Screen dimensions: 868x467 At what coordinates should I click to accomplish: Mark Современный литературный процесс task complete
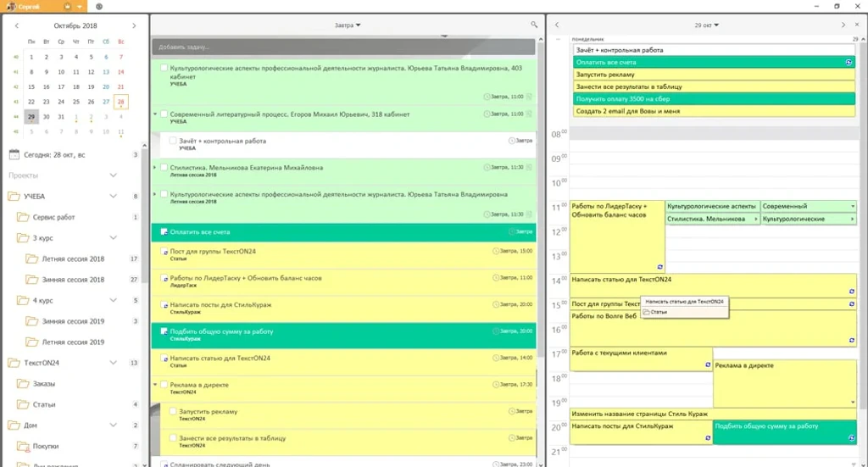point(164,114)
